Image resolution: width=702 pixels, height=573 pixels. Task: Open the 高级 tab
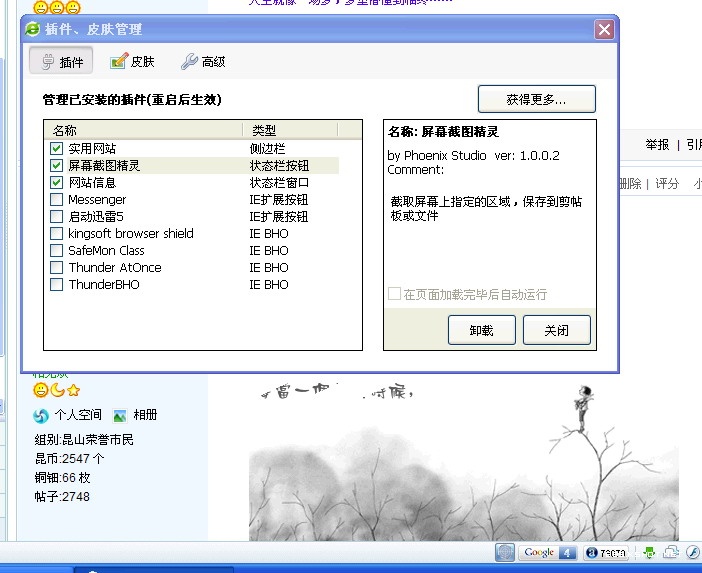point(203,62)
